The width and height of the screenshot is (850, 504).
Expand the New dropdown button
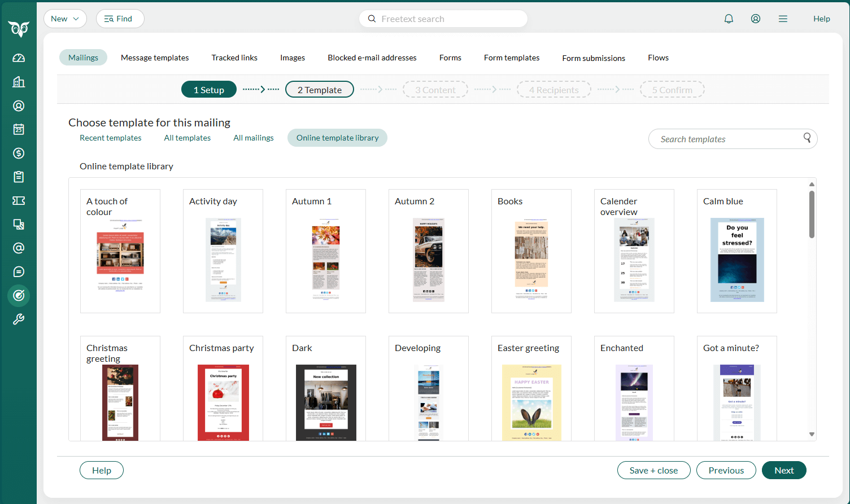(x=66, y=19)
